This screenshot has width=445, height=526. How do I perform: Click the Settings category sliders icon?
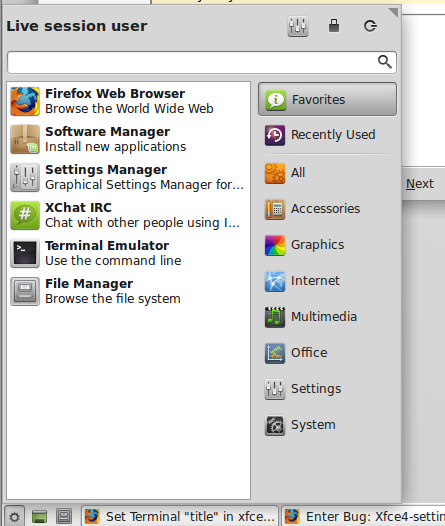[x=275, y=389]
